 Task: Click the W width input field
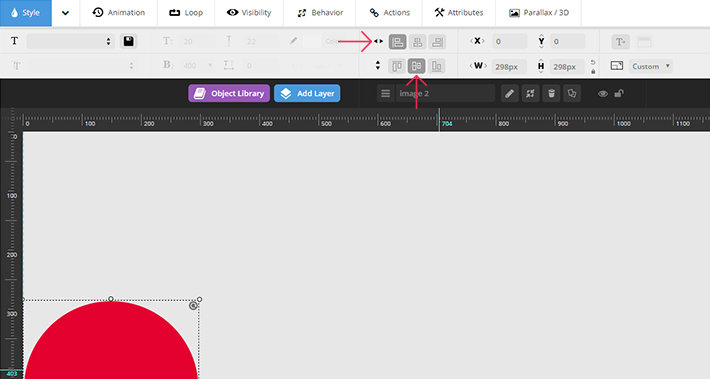tap(509, 67)
